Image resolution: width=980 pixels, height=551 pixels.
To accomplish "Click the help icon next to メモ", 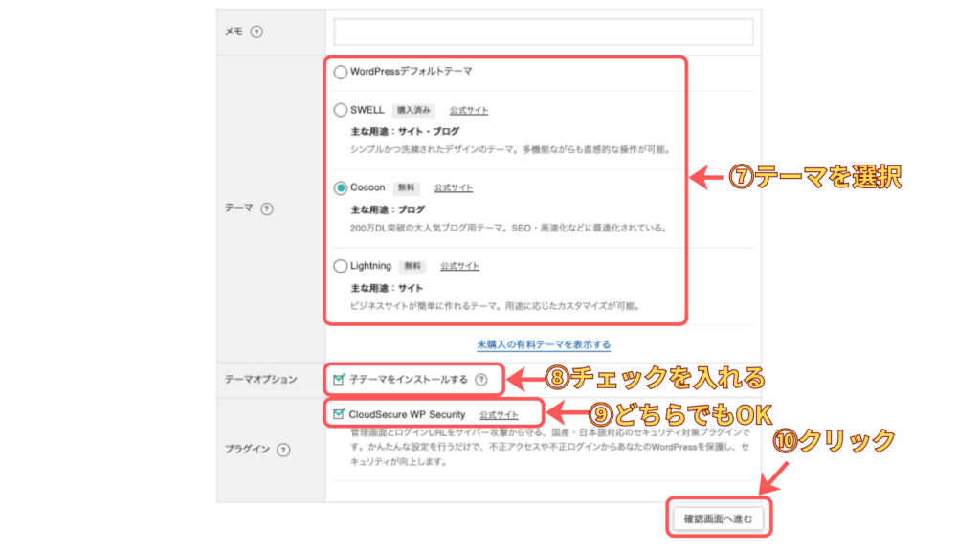I will point(256,32).
